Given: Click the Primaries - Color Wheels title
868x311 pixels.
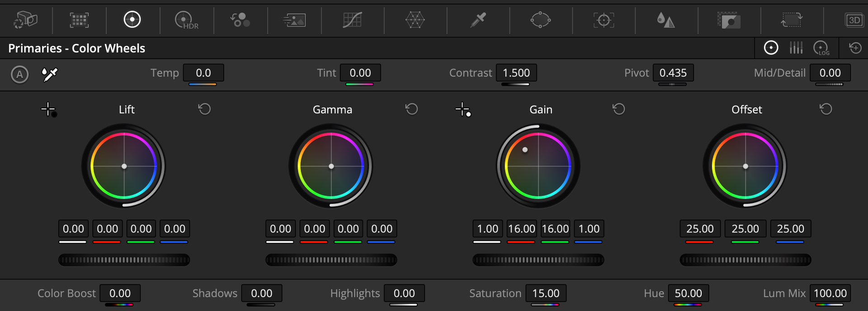Looking at the screenshot, I should [77, 48].
